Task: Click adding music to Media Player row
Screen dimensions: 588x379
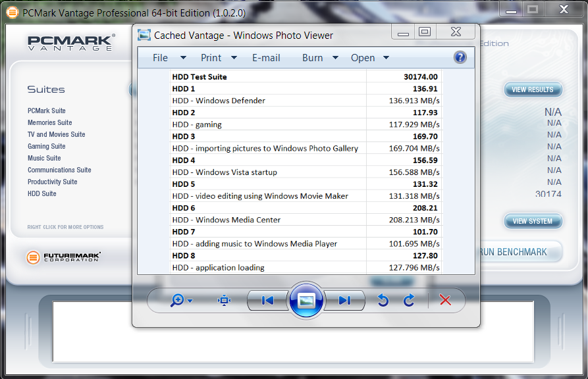Action: pyautogui.click(x=306, y=243)
